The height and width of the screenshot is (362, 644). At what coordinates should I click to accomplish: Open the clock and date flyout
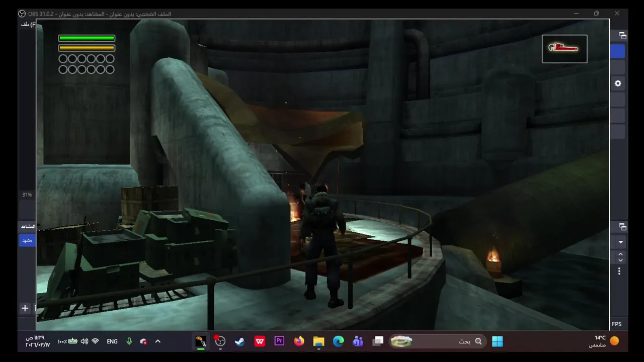tap(38, 341)
